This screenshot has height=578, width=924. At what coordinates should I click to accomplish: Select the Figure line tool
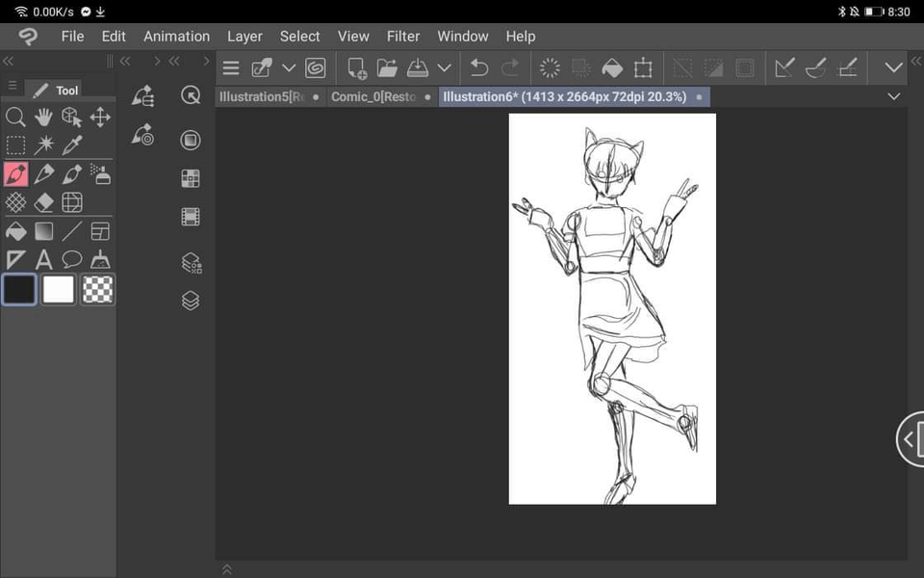72,232
